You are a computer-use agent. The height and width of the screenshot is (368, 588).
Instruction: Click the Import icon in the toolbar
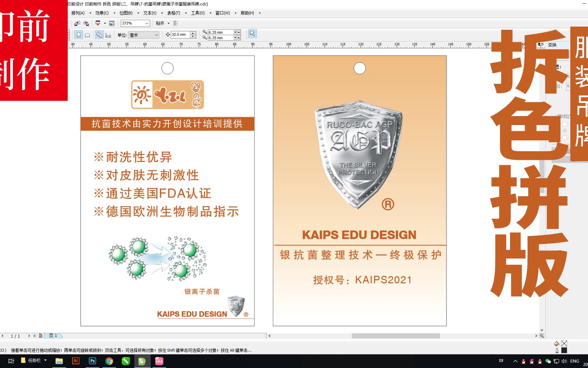[x=77, y=23]
